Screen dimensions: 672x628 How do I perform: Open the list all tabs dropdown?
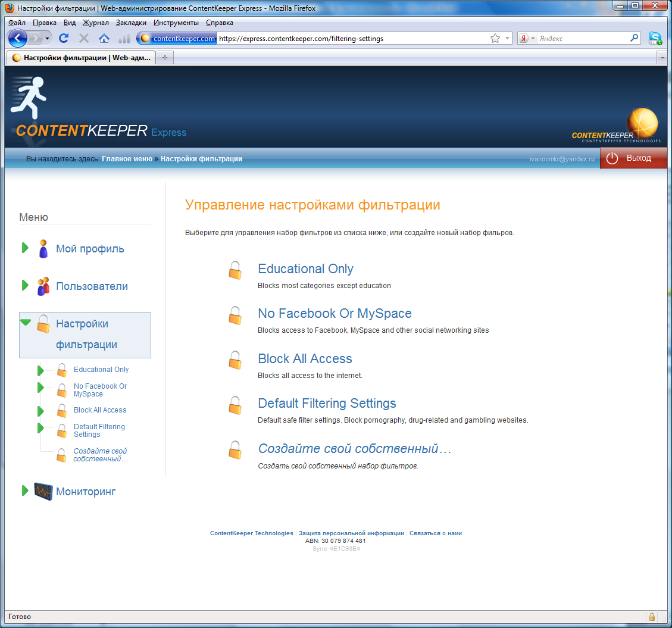pyautogui.click(x=662, y=57)
